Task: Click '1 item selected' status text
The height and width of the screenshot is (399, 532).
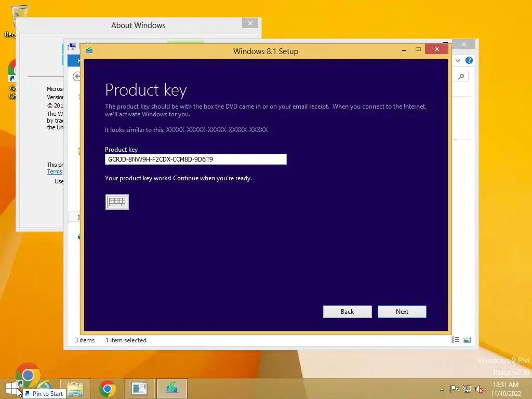Action: pyautogui.click(x=126, y=340)
